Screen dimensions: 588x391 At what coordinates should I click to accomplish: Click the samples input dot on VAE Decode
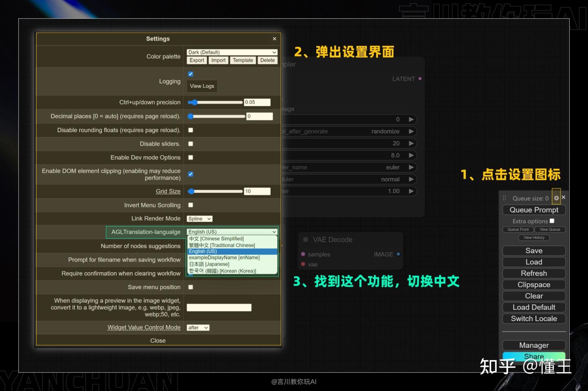pos(303,254)
